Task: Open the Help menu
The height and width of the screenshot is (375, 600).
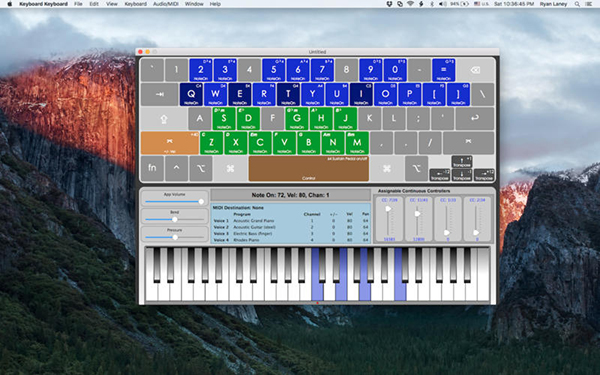Action: point(215,4)
